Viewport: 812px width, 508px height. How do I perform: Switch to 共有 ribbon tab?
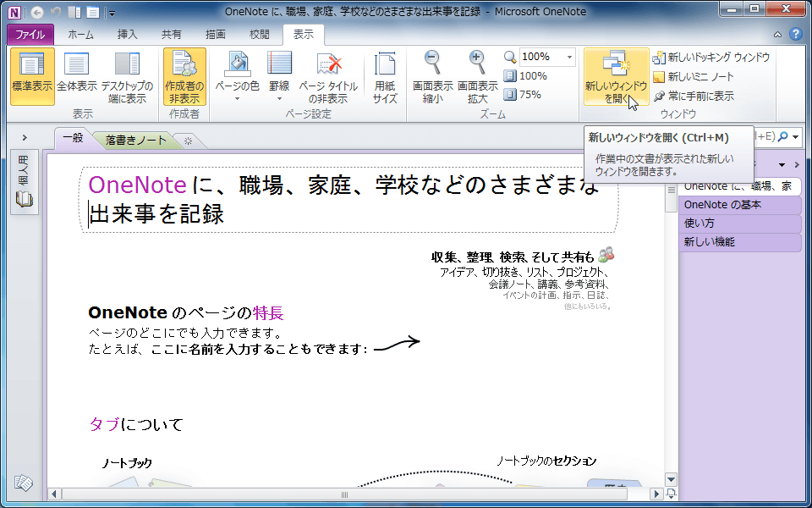[172, 35]
